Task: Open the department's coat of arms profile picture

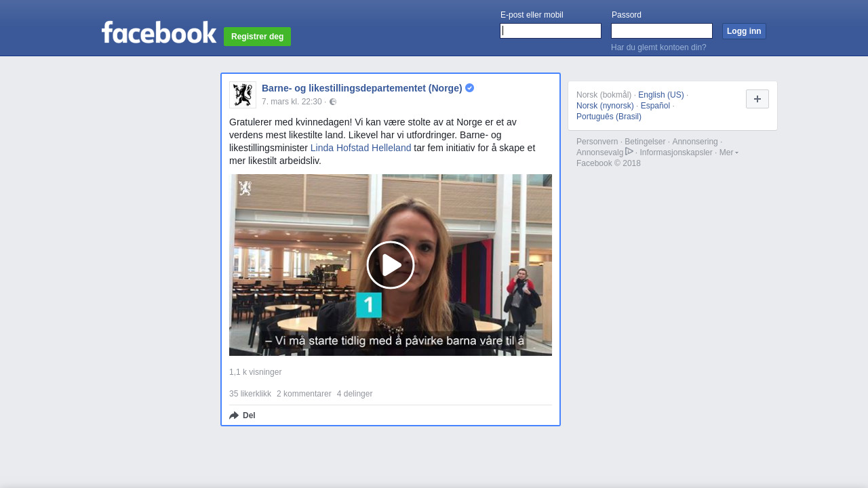Action: (x=243, y=95)
